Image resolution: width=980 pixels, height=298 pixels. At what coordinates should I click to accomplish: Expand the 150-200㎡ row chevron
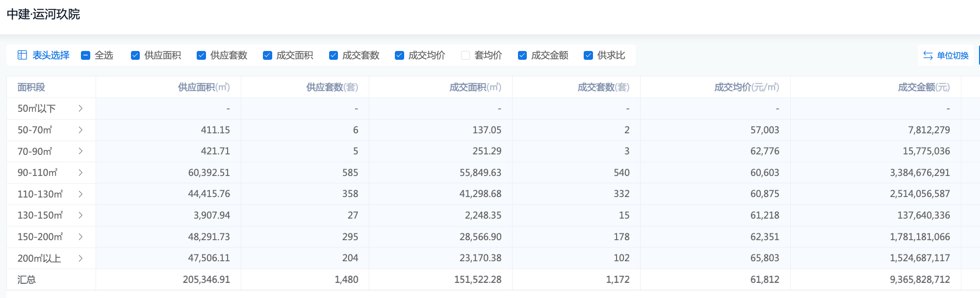point(80,237)
